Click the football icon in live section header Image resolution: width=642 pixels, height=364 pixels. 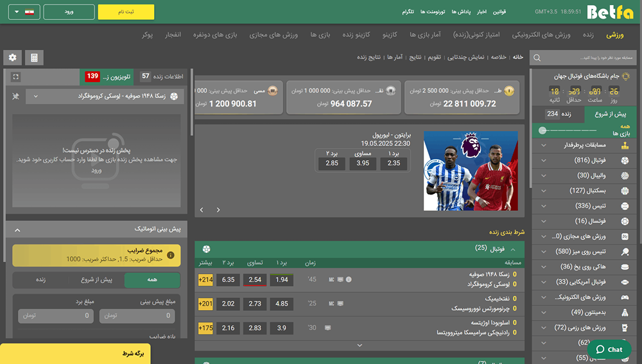point(206,249)
